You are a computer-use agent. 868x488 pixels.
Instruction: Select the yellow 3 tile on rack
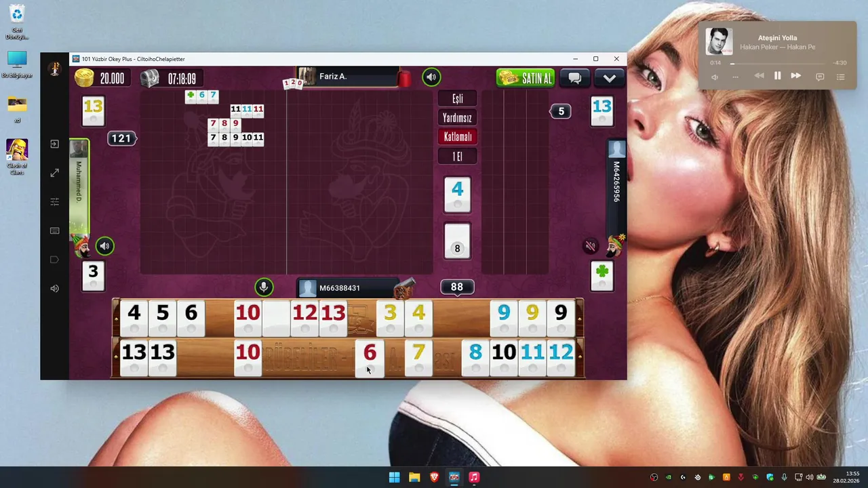pos(390,319)
